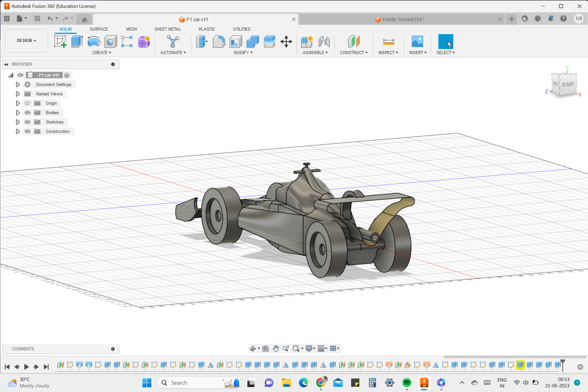Show the Origin folder
The height and width of the screenshot is (392, 588).
tap(27, 103)
